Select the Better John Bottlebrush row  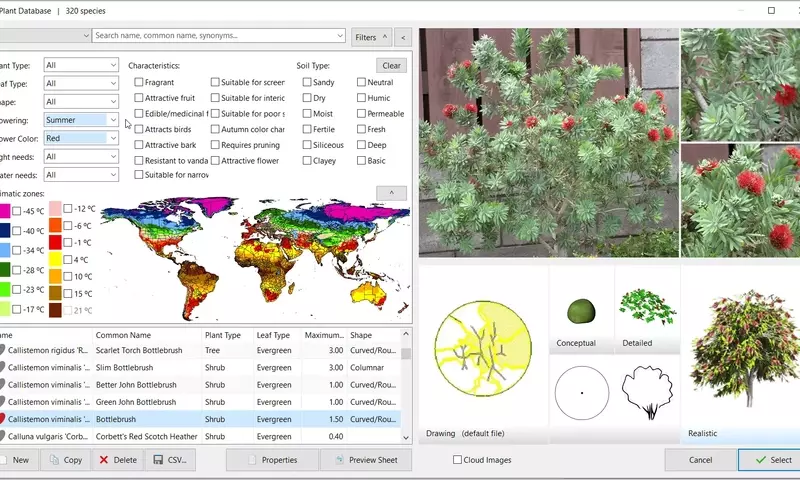click(x=200, y=385)
